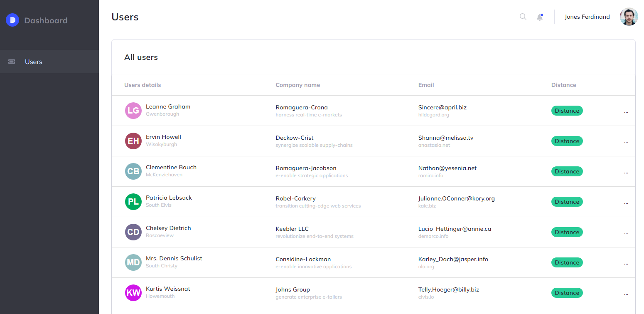The height and width of the screenshot is (314, 644).
Task: Click Patricia Lebsack's green PL avatar
Action: click(x=133, y=201)
